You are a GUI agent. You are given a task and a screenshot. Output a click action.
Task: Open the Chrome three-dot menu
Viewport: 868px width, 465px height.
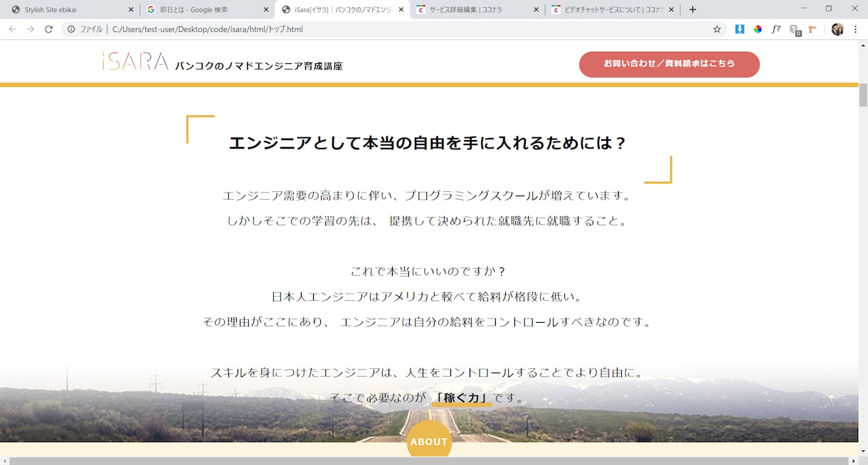click(856, 29)
